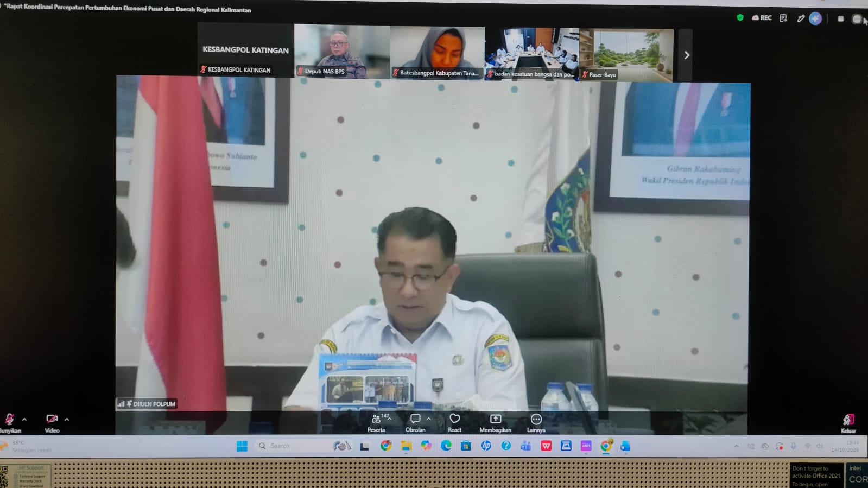The height and width of the screenshot is (488, 868).
Task: Open Microsoft Teams from the taskbar
Action: (525, 446)
